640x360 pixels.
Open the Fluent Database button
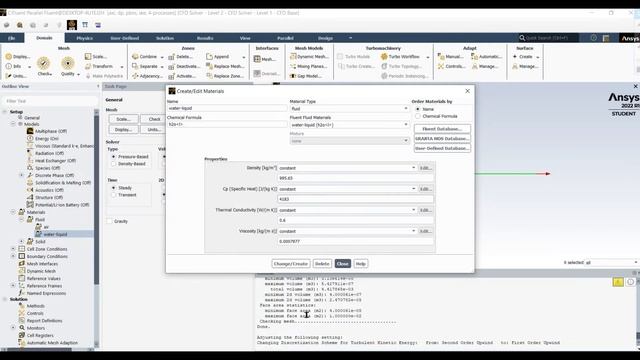(x=442, y=129)
